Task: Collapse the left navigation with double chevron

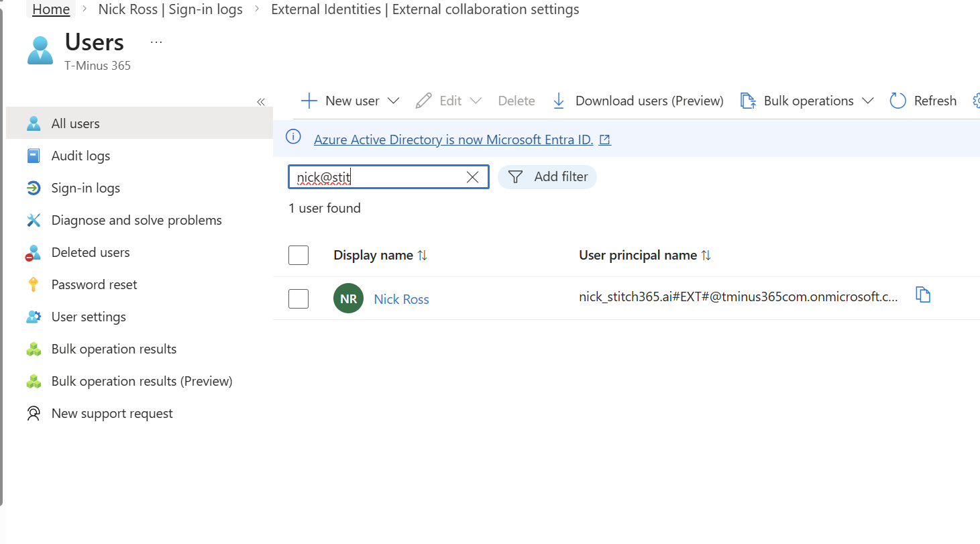Action: pos(261,102)
